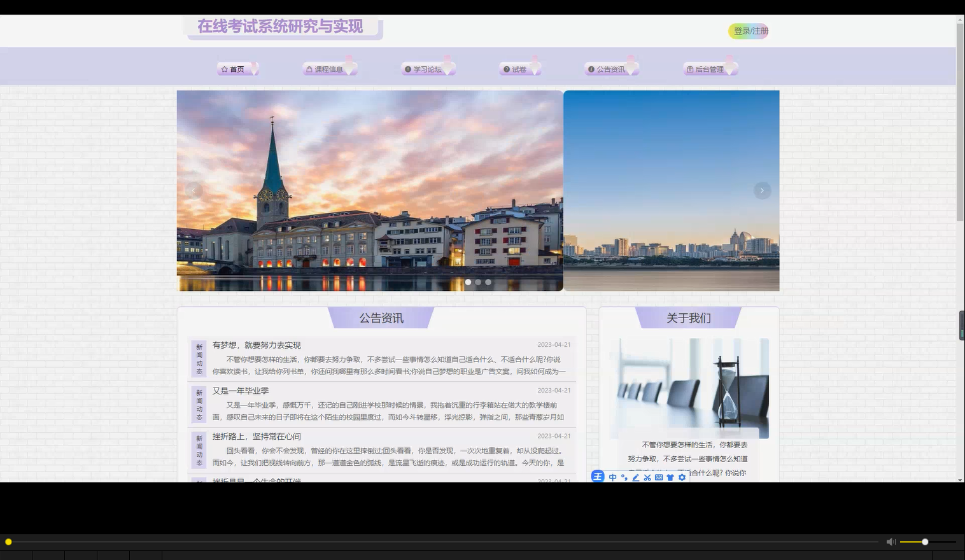Click the 公告资讯 section header

click(381, 318)
